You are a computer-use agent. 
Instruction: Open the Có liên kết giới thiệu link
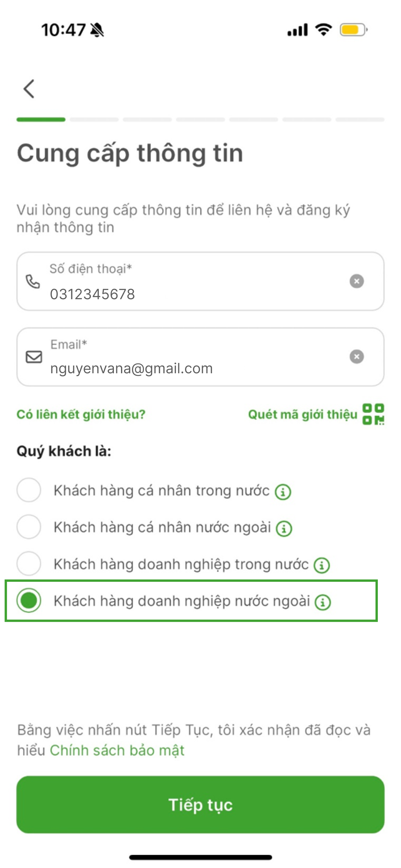(x=81, y=414)
